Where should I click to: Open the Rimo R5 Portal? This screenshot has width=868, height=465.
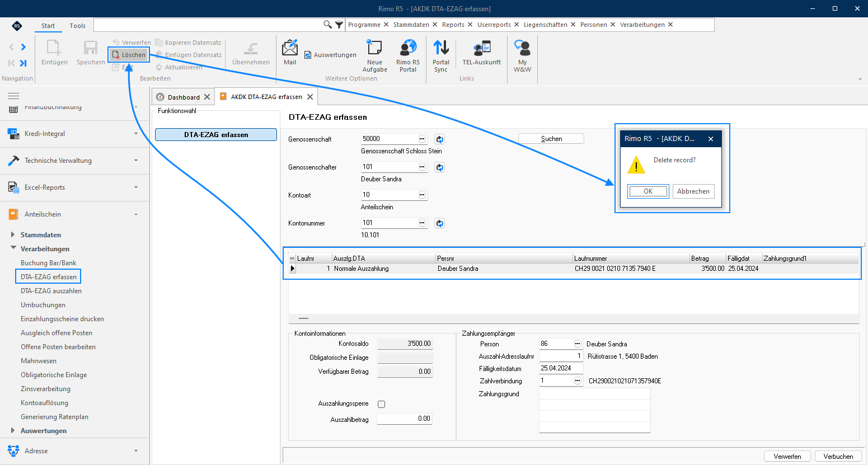tap(408, 56)
